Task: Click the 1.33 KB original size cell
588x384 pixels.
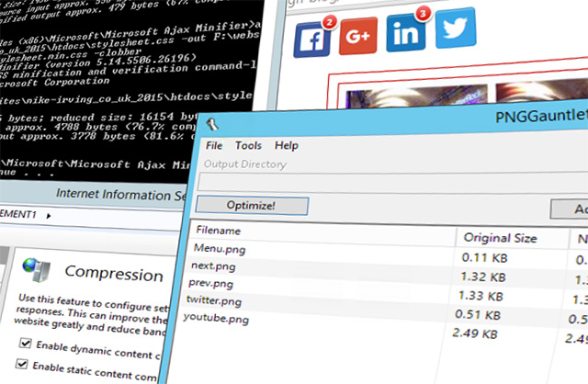Action: pyautogui.click(x=481, y=296)
